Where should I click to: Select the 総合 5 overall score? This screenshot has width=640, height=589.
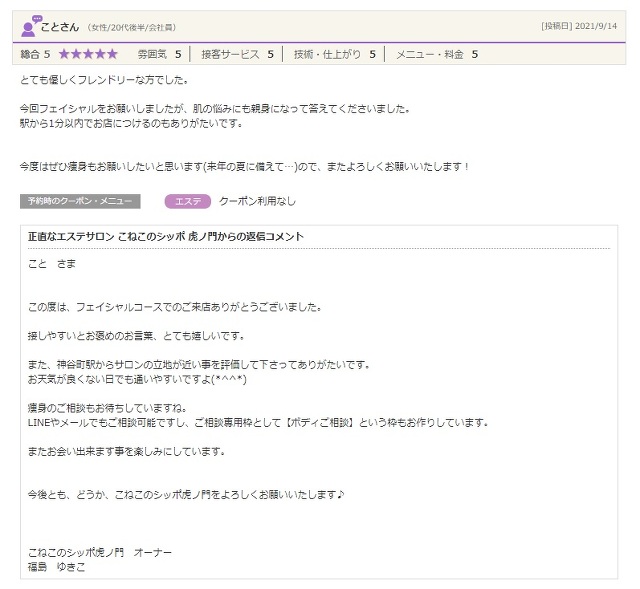(35, 54)
